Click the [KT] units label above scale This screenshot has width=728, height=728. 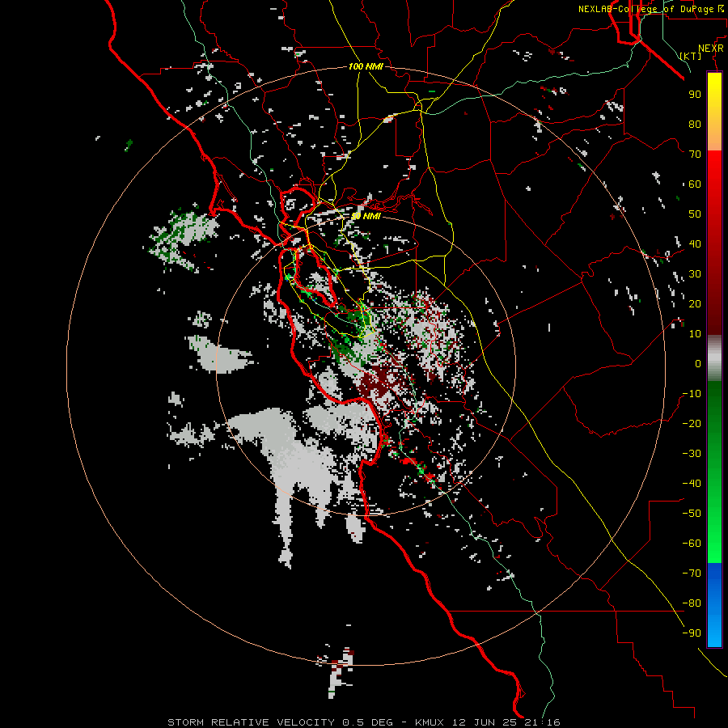coord(690,56)
